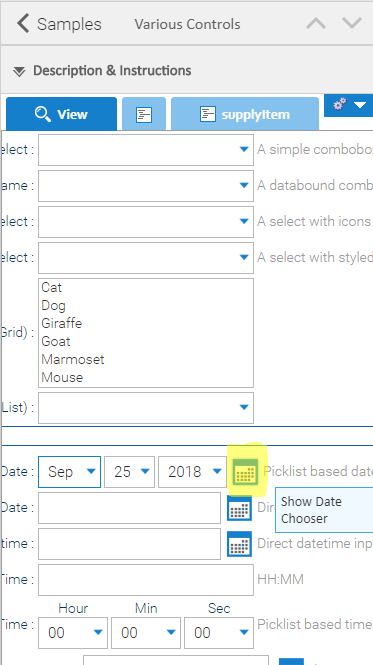Image resolution: width=373 pixels, height=665 pixels.
Task: Expand the Description & Instructions section
Action: pos(102,70)
